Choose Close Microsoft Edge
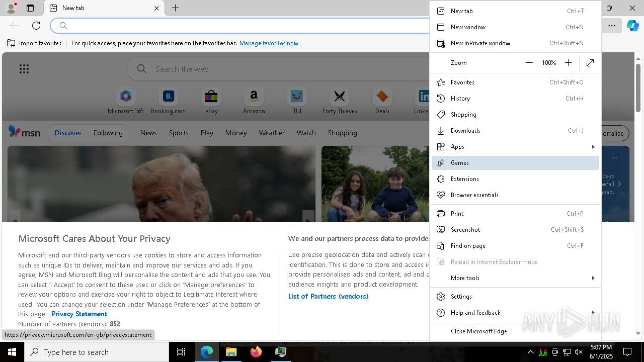 tap(515, 331)
